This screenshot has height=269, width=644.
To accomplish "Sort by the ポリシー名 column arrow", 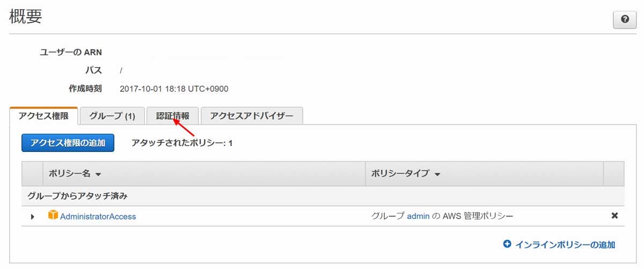I will coord(98,175).
